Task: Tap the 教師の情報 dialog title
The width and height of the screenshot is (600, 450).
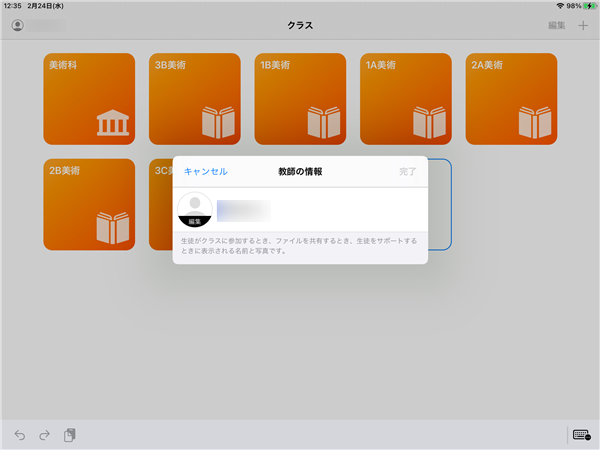Action: 300,171
